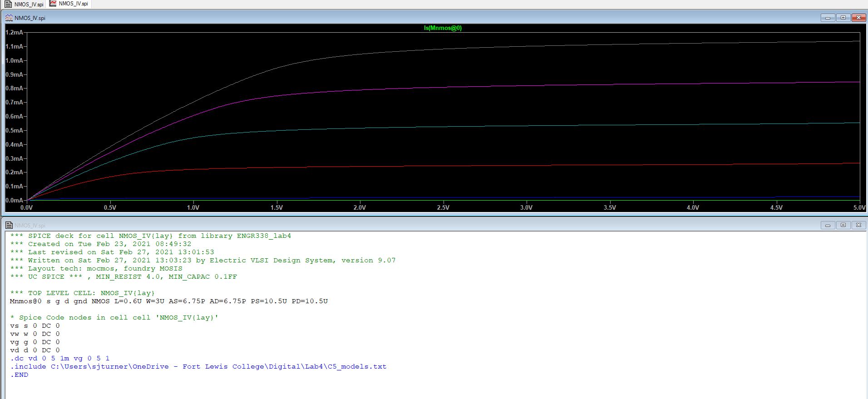Click the 'vd d 0 DC 0' line
The height and width of the screenshot is (399, 868).
coord(35,350)
